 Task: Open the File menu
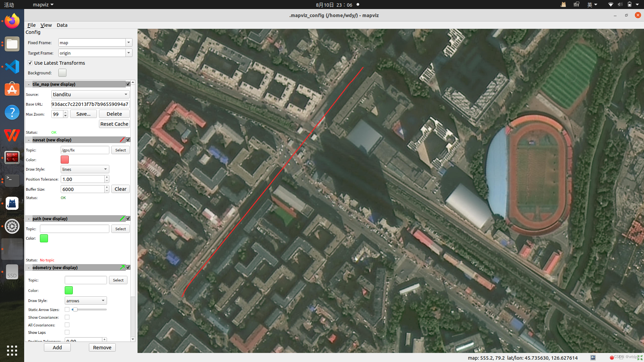point(32,25)
